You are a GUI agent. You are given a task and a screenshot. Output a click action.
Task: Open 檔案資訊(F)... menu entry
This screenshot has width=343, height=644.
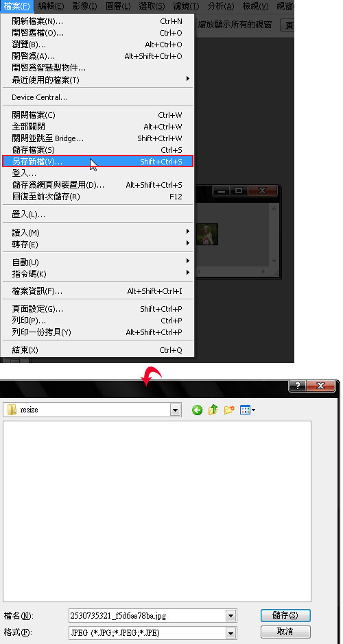point(97,291)
